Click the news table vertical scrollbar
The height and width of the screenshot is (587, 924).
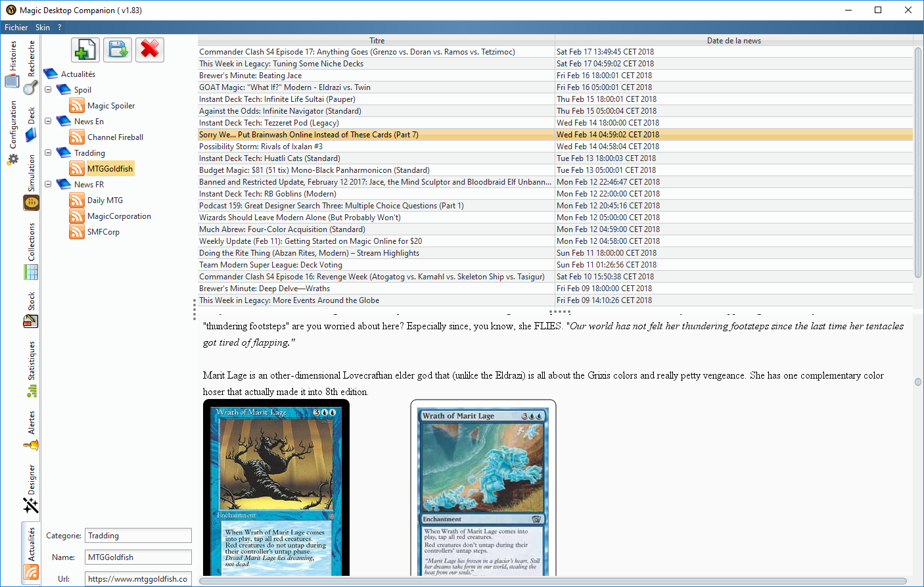coord(918,162)
